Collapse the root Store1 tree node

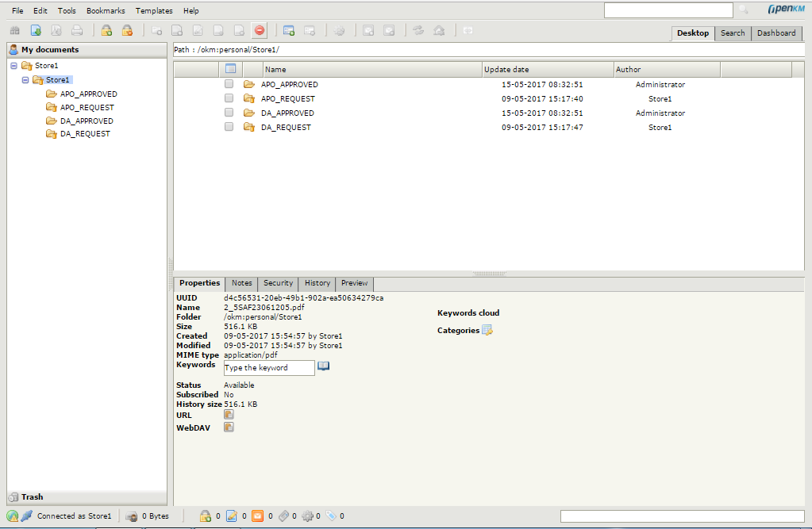14,66
